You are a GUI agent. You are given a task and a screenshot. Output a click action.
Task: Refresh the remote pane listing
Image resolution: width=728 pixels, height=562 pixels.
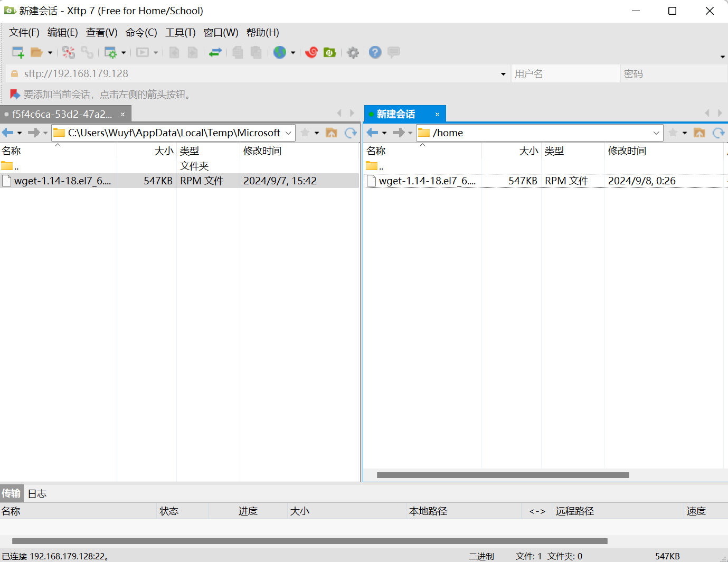point(718,133)
